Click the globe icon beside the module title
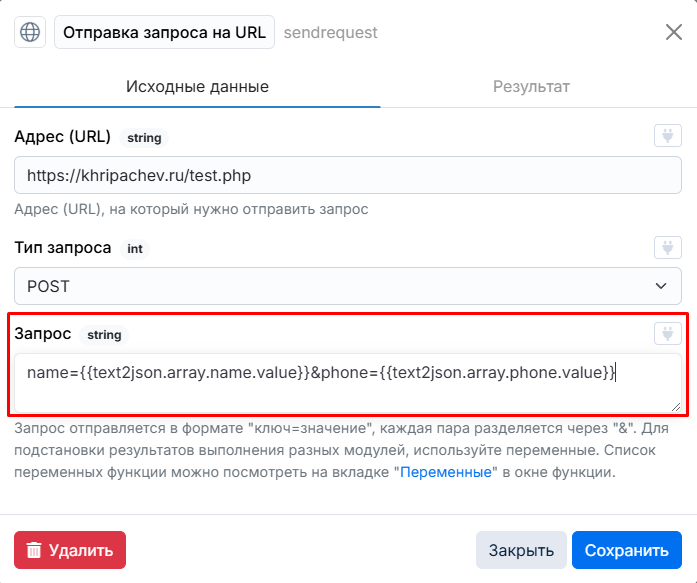 (30, 32)
